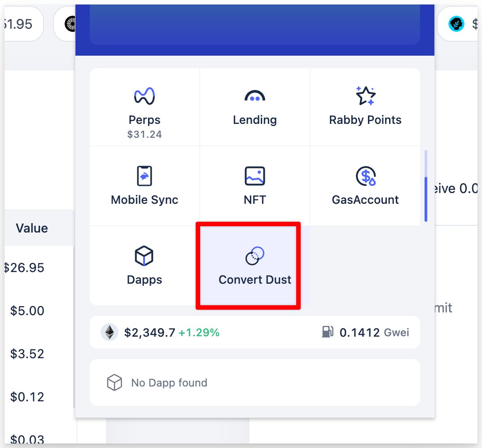This screenshot has width=482, height=448.
Task: Open the Lending feature
Action: [255, 107]
